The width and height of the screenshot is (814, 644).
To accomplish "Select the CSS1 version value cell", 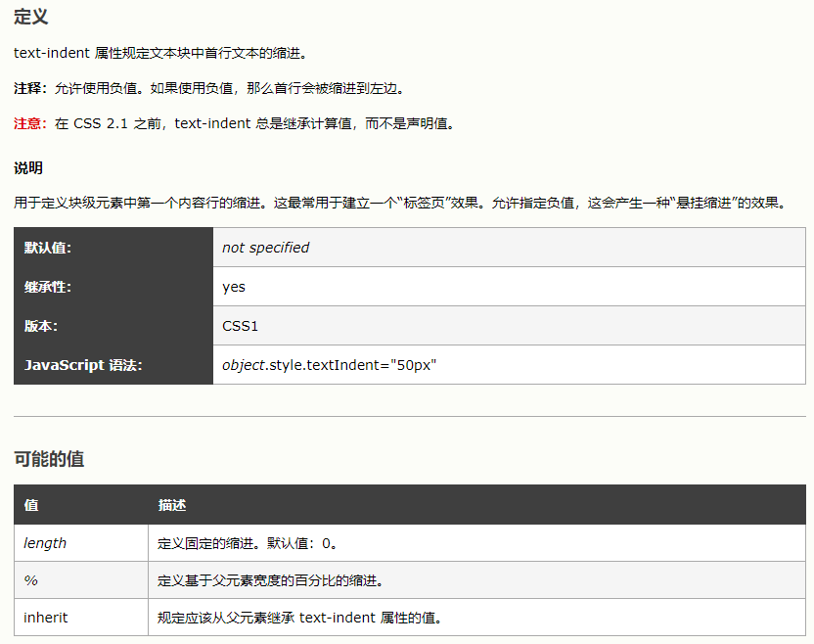I will coord(243,326).
